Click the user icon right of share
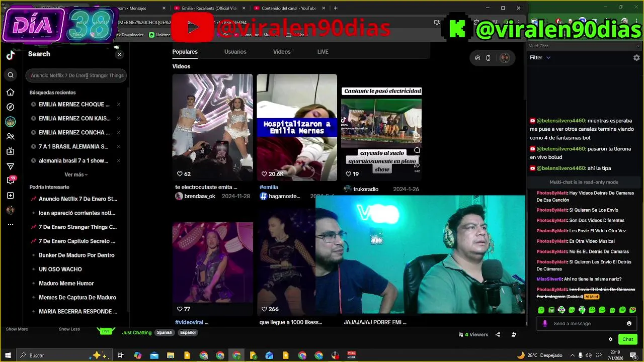The width and height of the screenshot is (644, 362). (514, 335)
